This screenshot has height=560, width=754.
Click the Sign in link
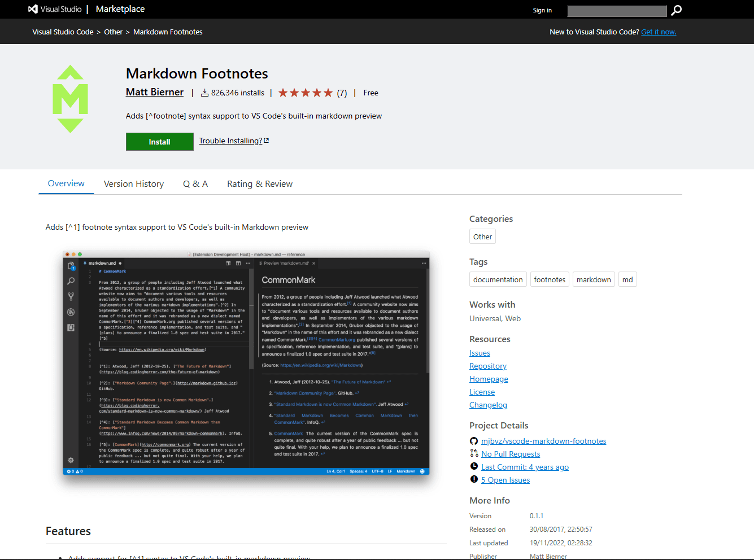(542, 10)
